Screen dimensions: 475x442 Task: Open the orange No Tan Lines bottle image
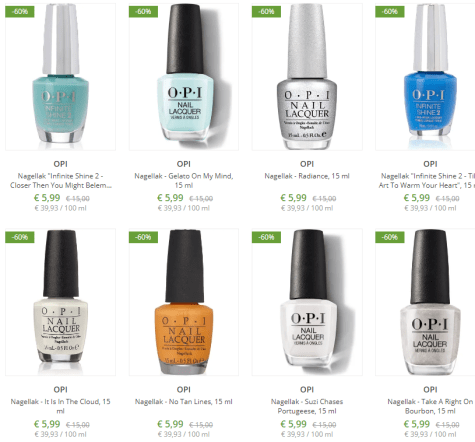pos(184,302)
